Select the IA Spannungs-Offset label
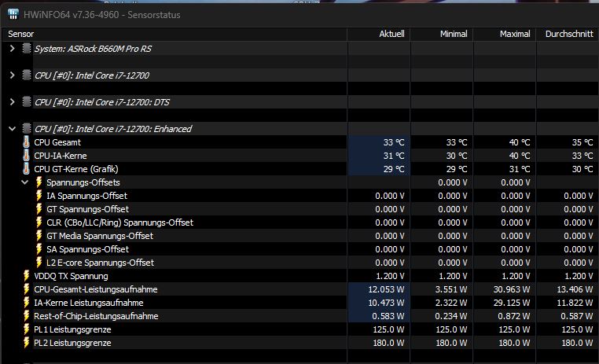599x364 pixels. [86, 196]
